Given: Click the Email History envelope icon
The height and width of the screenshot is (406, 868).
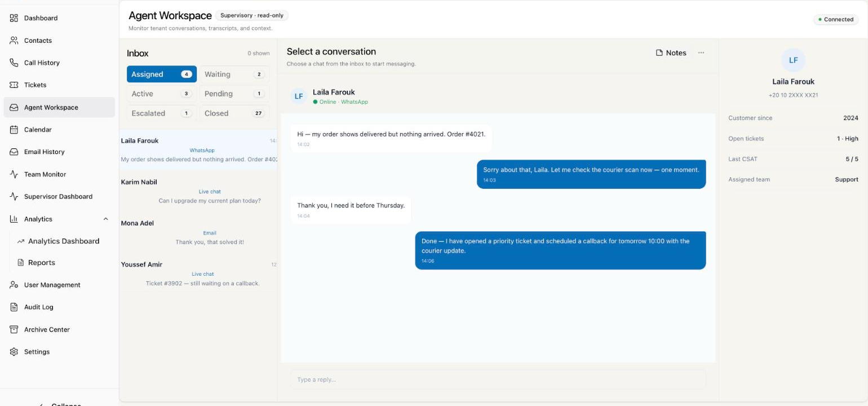Looking at the screenshot, I should (x=14, y=152).
